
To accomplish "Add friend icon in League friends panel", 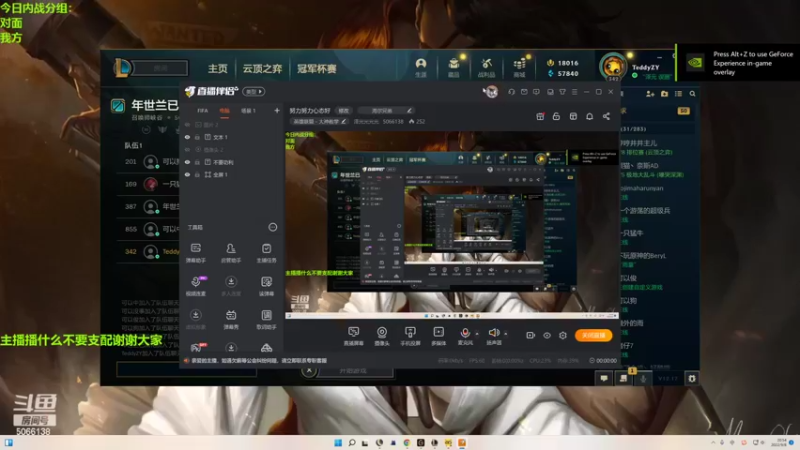I will click(650, 94).
